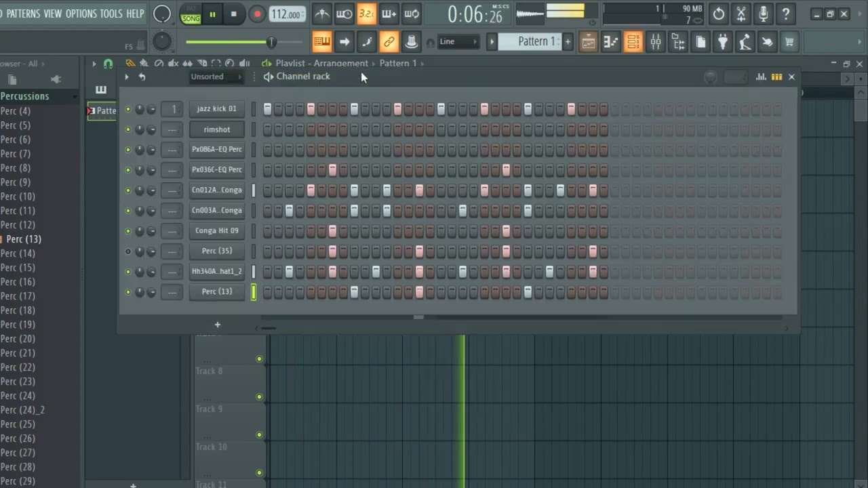This screenshot has height=488, width=868.
Task: Click the multilink controllers knob icon
Action: coord(412,42)
